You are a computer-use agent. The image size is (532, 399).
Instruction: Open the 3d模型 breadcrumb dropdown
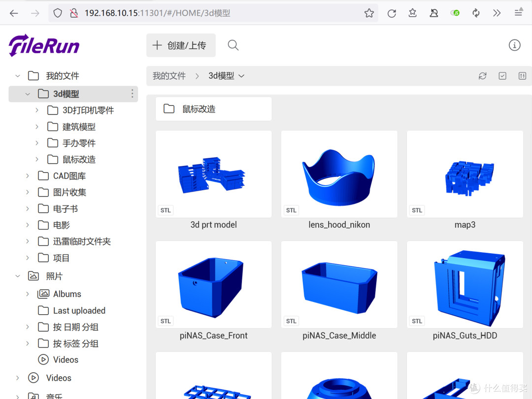point(241,76)
